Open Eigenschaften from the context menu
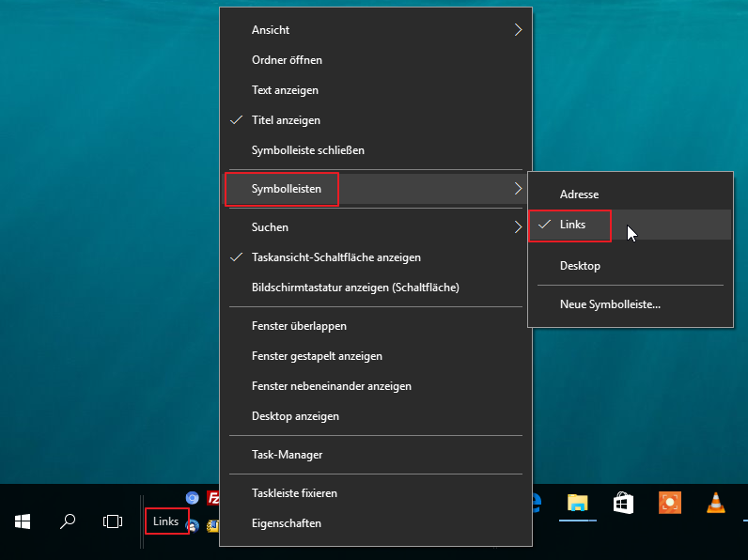 pos(376,523)
